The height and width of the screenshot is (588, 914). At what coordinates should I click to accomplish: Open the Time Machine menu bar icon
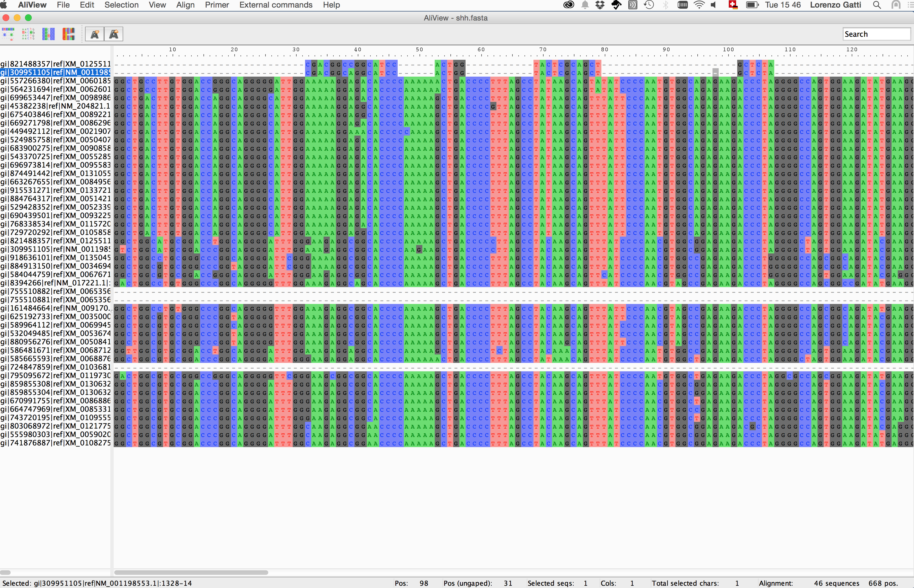(649, 5)
